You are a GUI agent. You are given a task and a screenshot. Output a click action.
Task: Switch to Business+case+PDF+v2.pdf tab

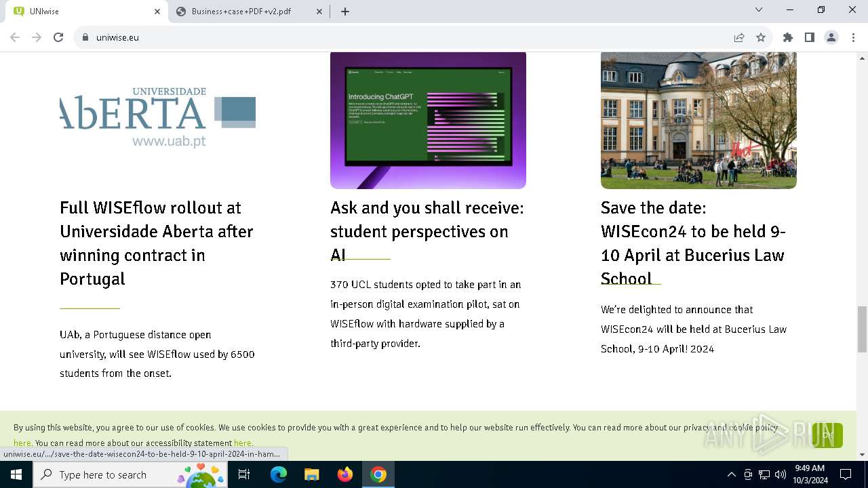(x=249, y=12)
